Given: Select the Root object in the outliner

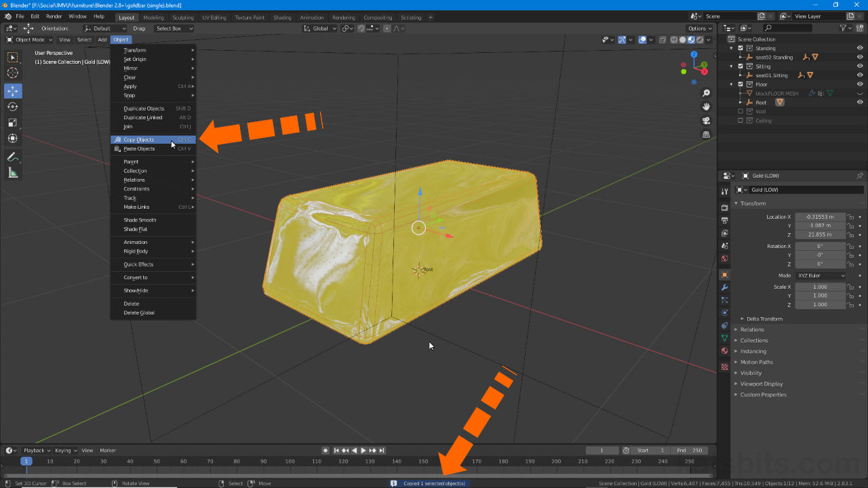Looking at the screenshot, I should 761,102.
